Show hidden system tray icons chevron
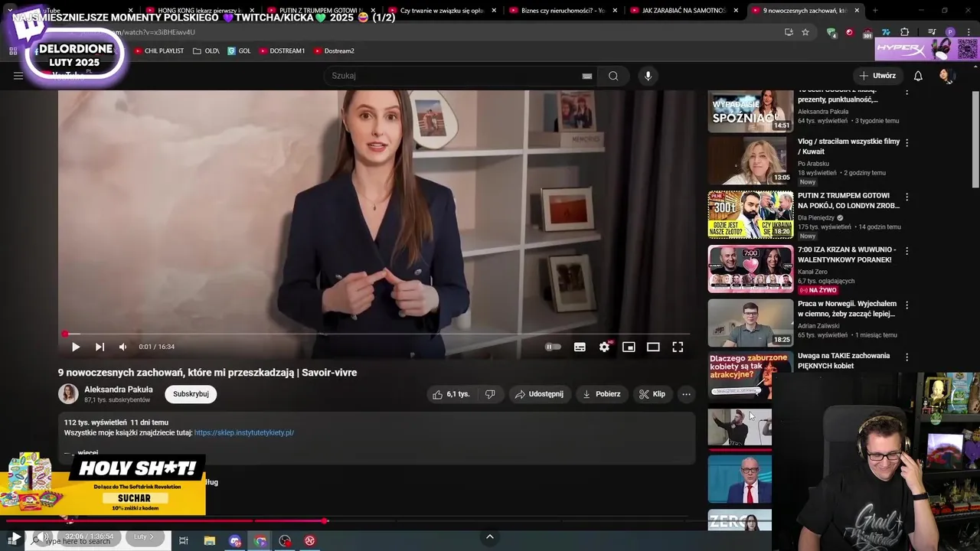Screen dimensions: 980x551 (490, 536)
